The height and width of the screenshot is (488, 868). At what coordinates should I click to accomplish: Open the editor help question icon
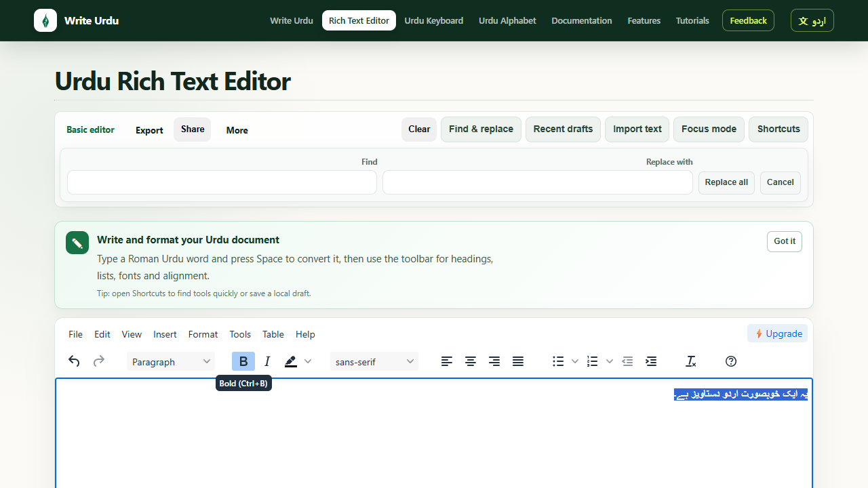click(x=731, y=361)
